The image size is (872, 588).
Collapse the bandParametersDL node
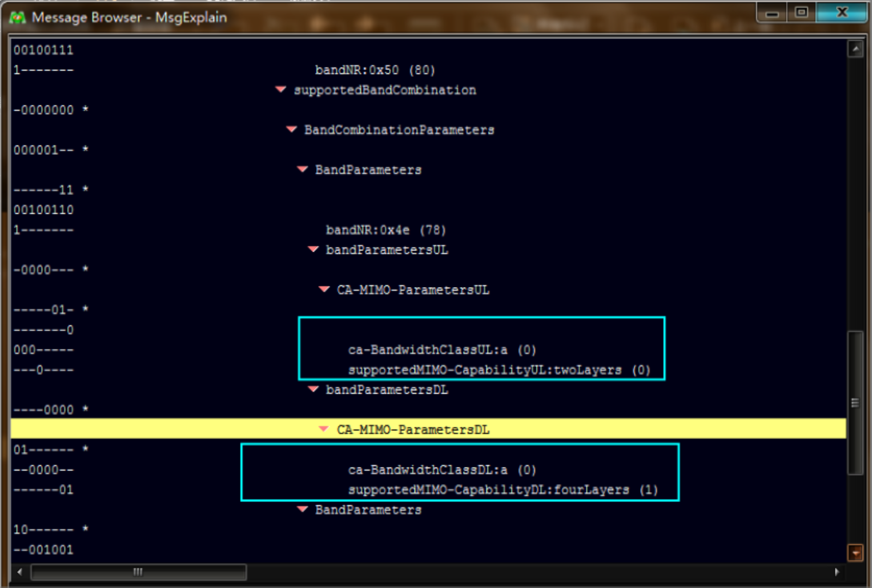click(x=313, y=389)
